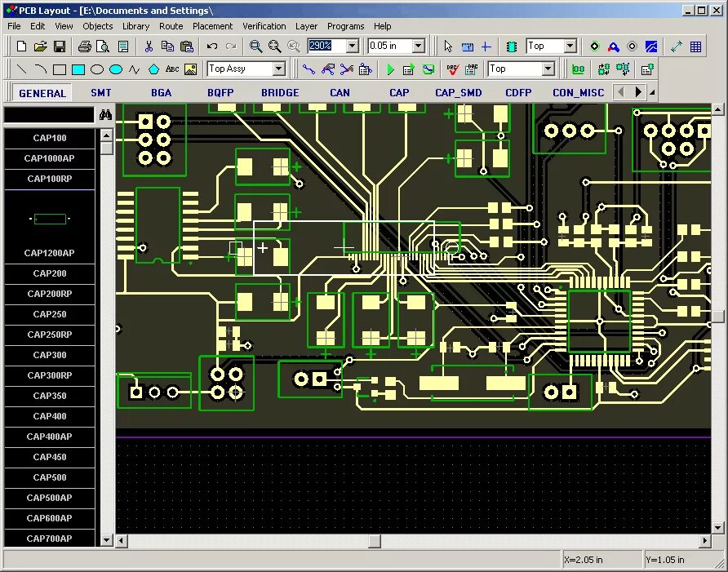Paste objects from clipboard
Image resolution: width=728 pixels, height=572 pixels.
pyautogui.click(x=186, y=46)
